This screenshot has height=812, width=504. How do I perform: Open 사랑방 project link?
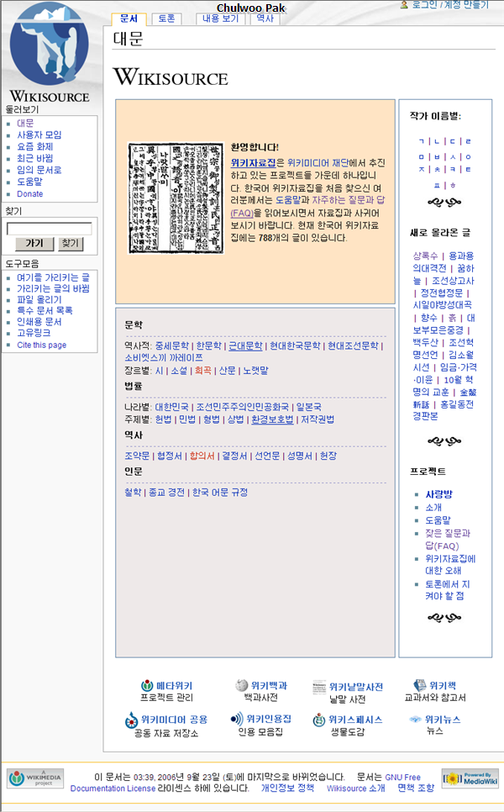(x=438, y=494)
